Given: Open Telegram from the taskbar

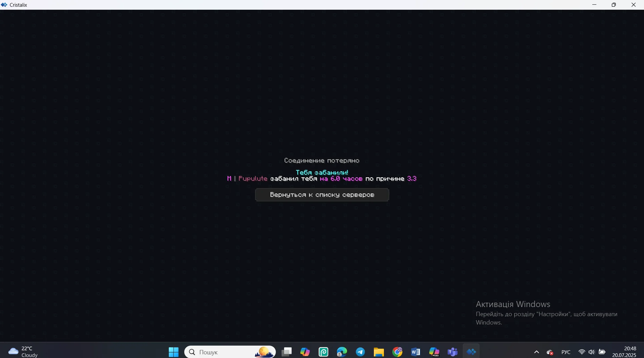Looking at the screenshot, I should [360, 352].
